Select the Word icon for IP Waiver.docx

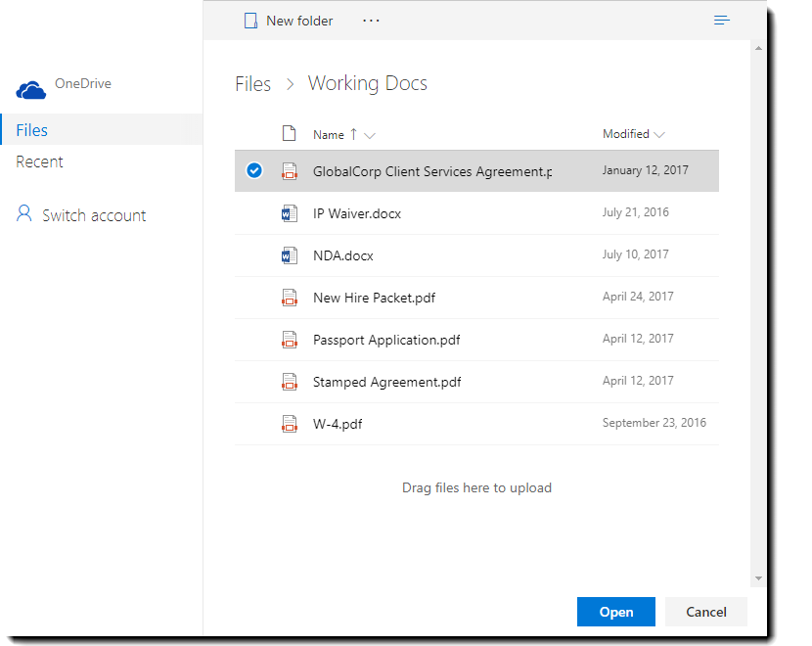click(x=290, y=212)
